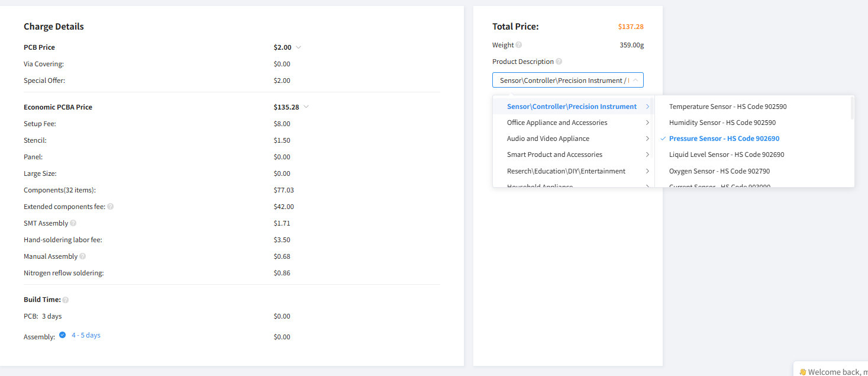
Task: Open the Product Description dropdown box
Action: pyautogui.click(x=567, y=80)
